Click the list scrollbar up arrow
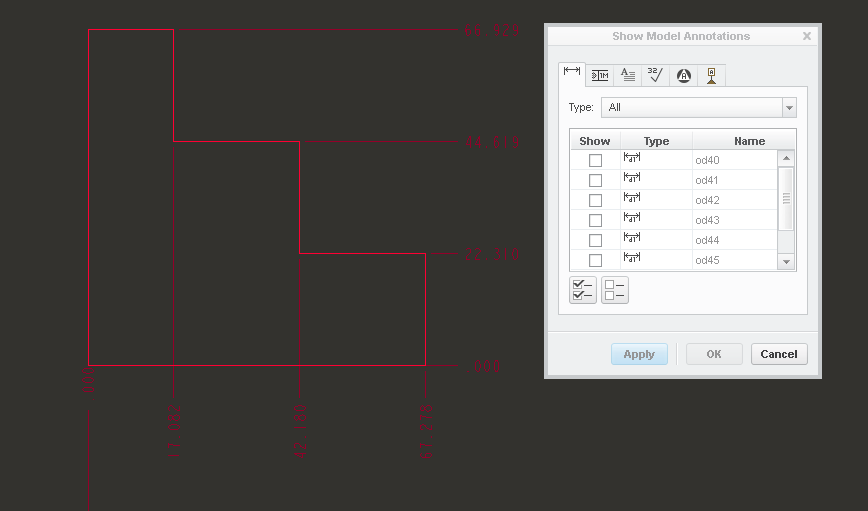 point(786,158)
